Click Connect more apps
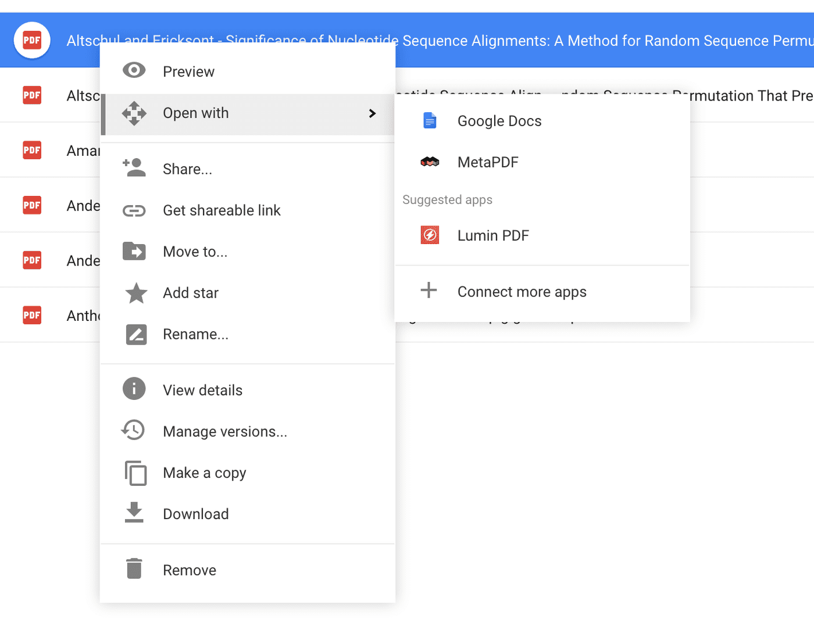 [522, 291]
